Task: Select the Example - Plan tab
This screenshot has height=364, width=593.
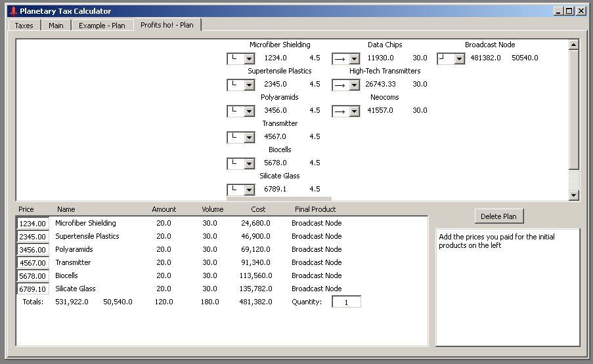Action: coord(102,26)
